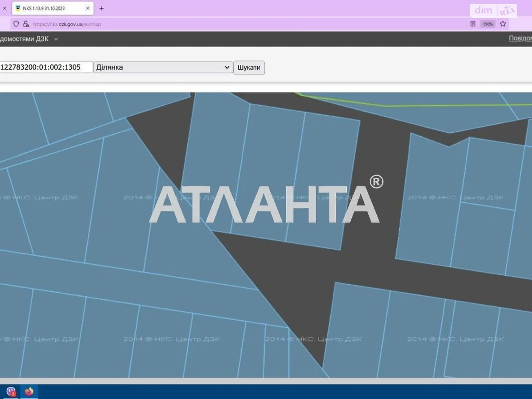Screen dimensions: 532x399
Task: Open the Ділянка search type dropdown
Action: (163, 67)
